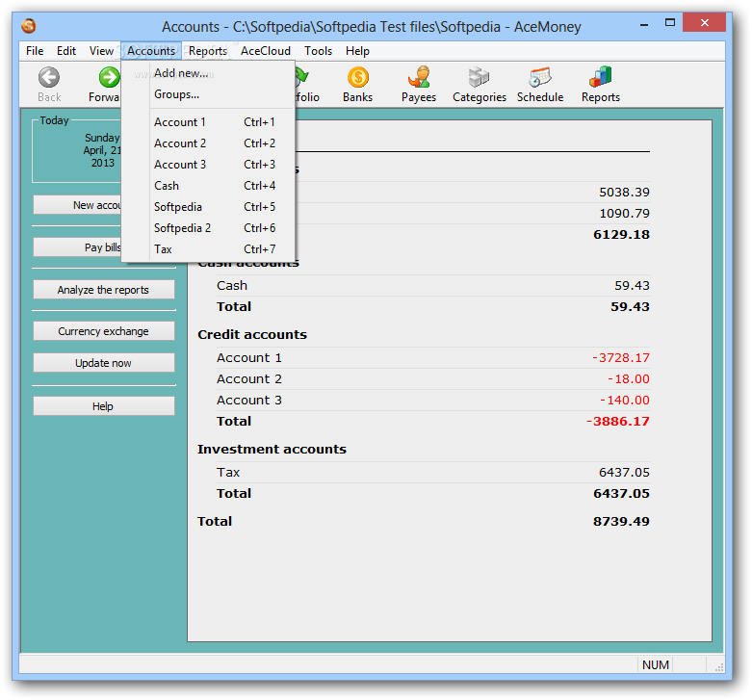
Task: Select Tax in the Accounts dropdown menu
Action: click(208, 248)
